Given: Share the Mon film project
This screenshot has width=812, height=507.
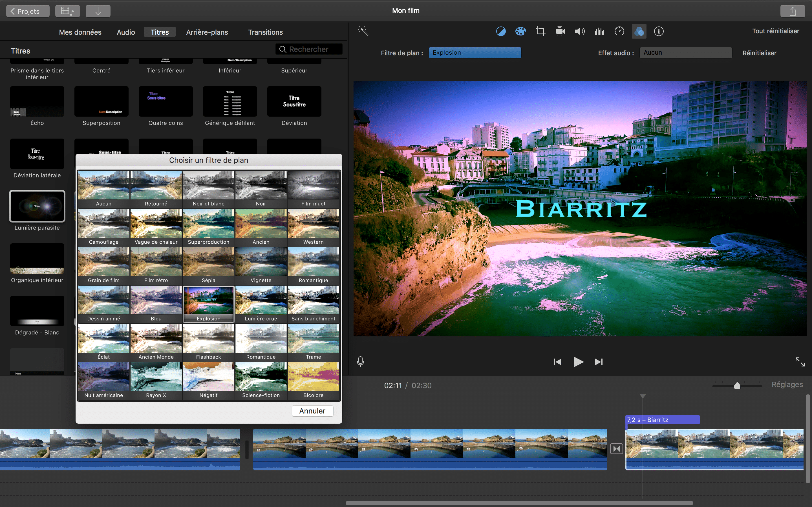Looking at the screenshot, I should (793, 11).
